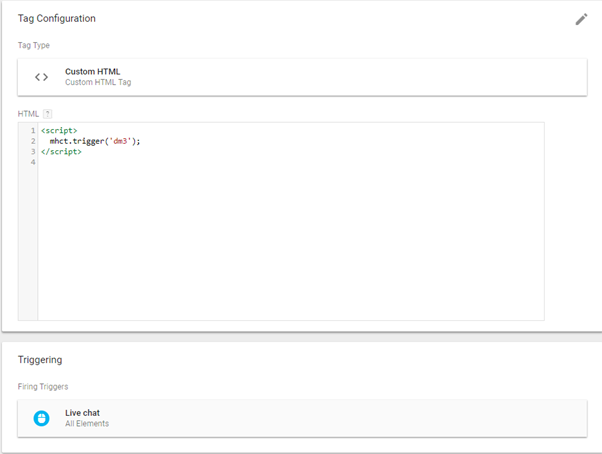
Task: Click the Tag Configuration heading
Action: pos(57,18)
